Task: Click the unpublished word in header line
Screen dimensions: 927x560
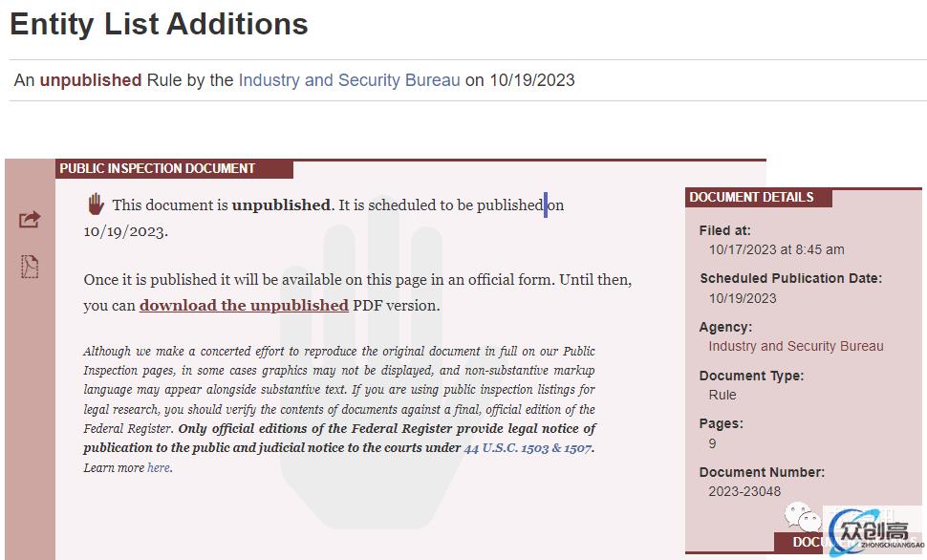Action: coord(91,80)
